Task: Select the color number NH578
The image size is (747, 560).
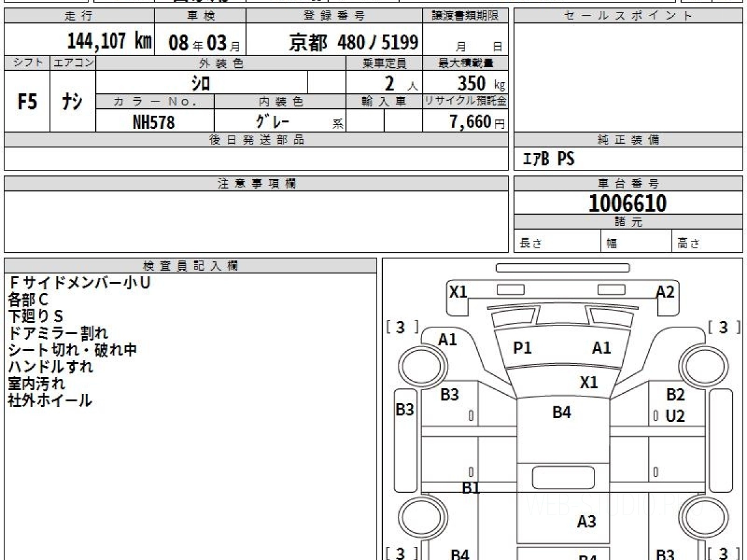Action: tap(154, 122)
